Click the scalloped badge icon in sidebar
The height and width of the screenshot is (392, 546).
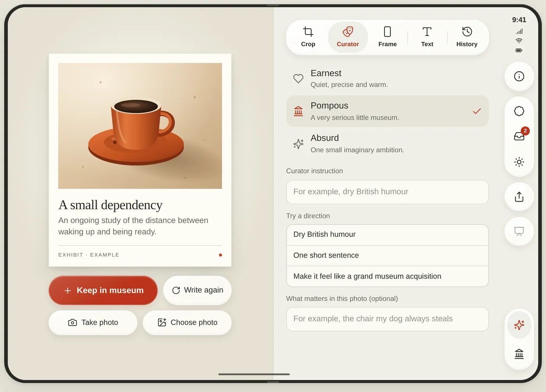[519, 111]
